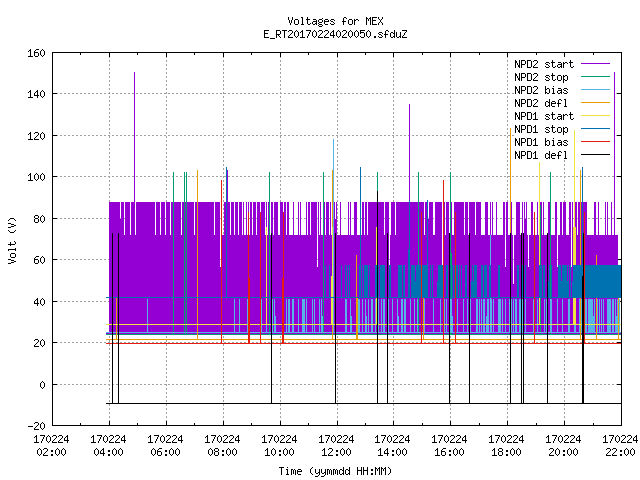This screenshot has height=480, width=640.
Task: Click the NPD1 defl legend label
Action: (x=541, y=156)
